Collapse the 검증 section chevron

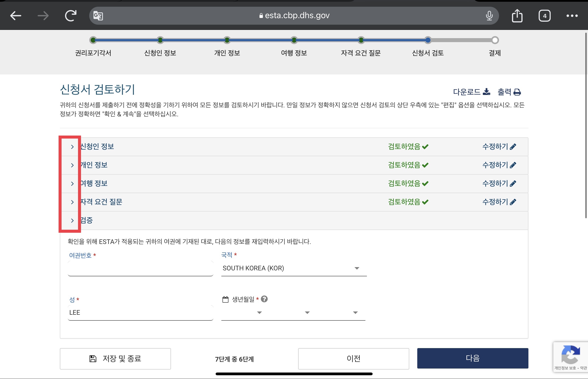point(72,221)
